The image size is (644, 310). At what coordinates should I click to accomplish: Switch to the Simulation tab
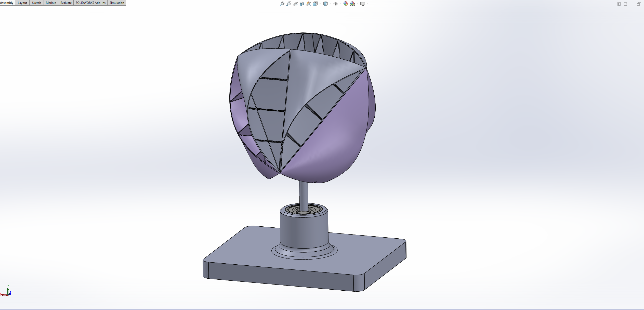[117, 3]
